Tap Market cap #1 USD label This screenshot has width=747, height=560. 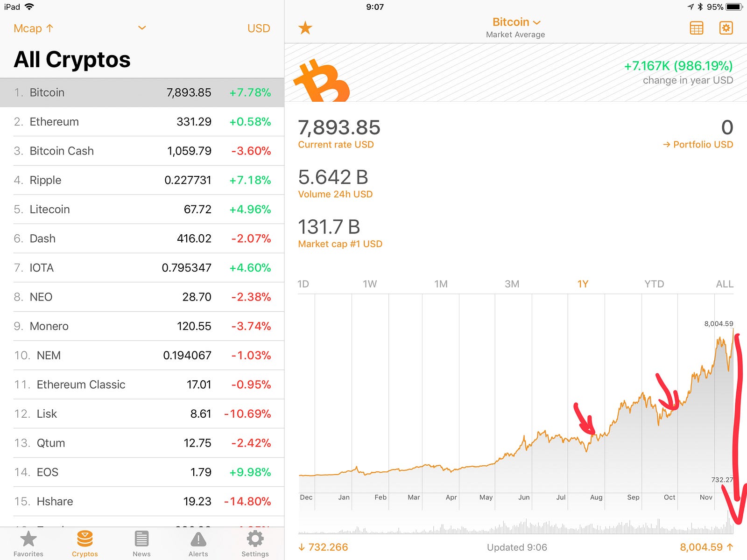(340, 244)
